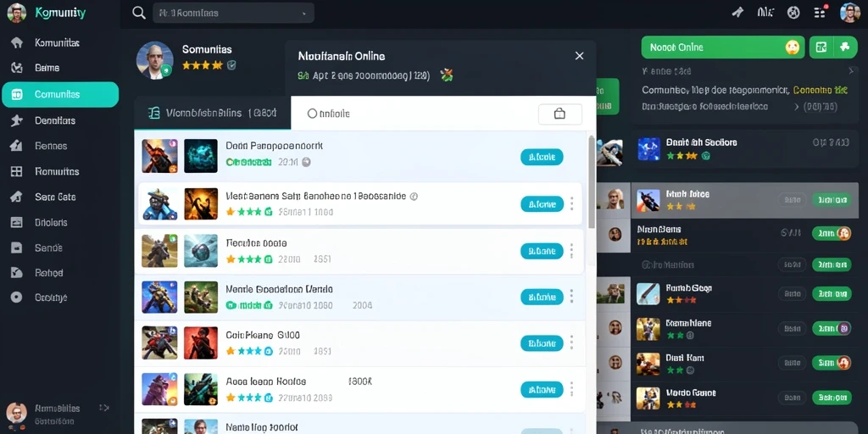Click the sidebar top-left user avatar
The width and height of the screenshot is (868, 434).
tap(17, 13)
